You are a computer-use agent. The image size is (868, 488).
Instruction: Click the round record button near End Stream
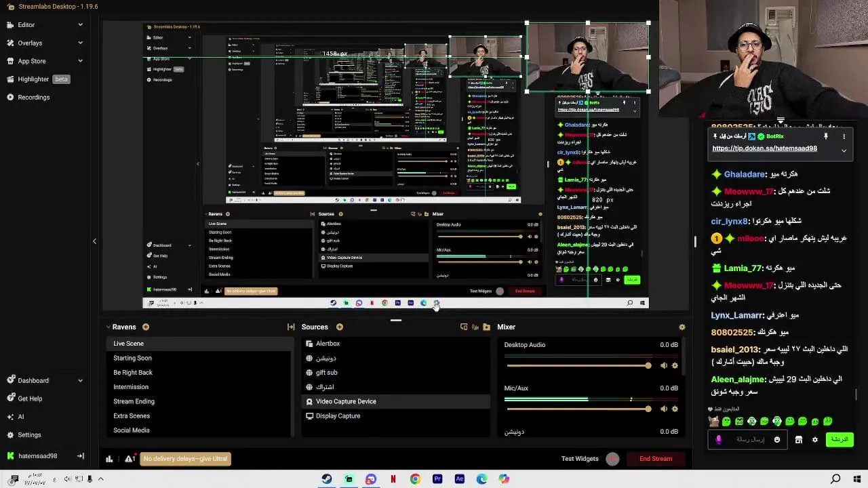pyautogui.click(x=613, y=459)
